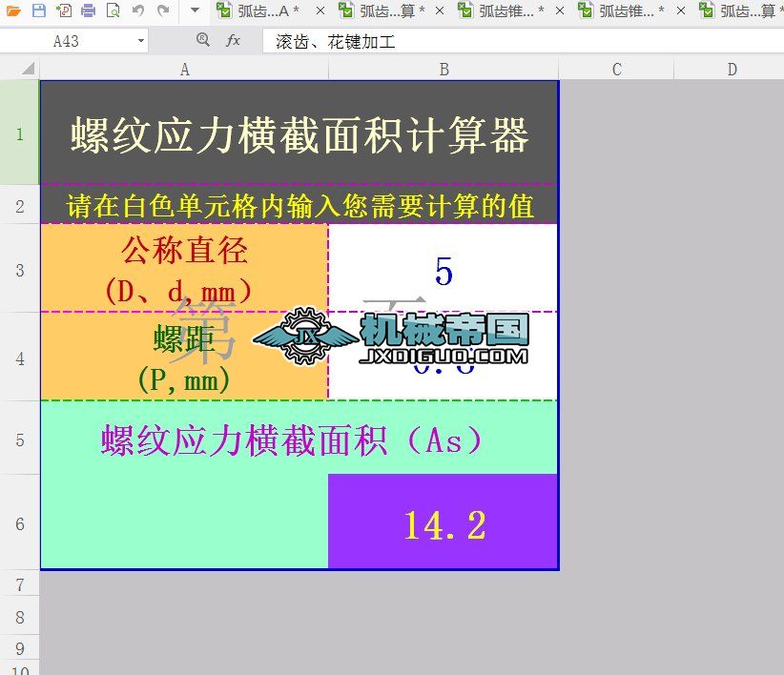Select the nominal diameter input cell showing 5
This screenshot has height=675, width=784.
coord(443,268)
